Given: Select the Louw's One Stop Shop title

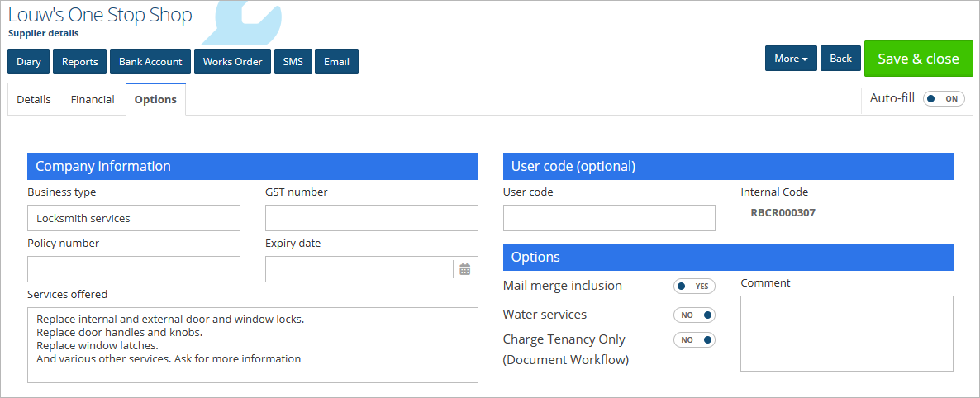Looking at the screenshot, I should coord(100,15).
